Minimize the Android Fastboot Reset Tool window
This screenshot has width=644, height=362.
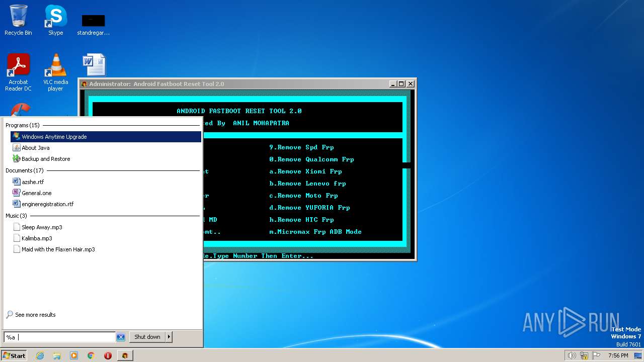point(392,83)
